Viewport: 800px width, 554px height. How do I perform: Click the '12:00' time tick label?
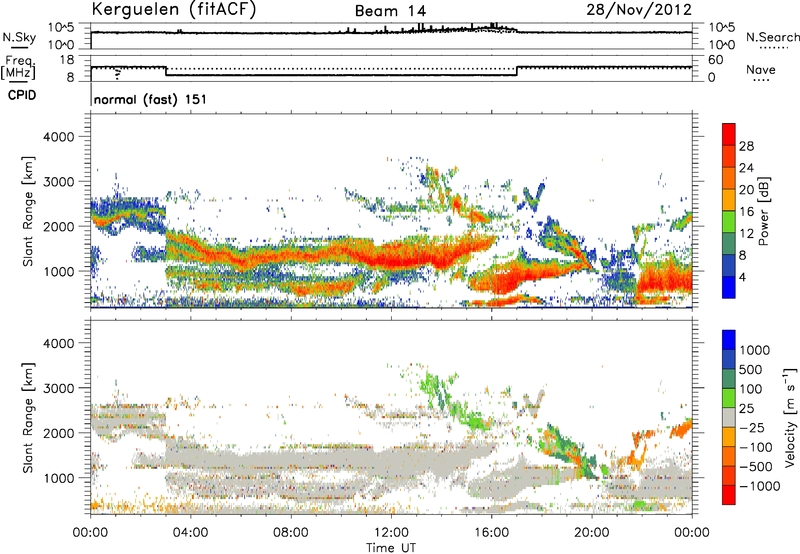[391, 533]
